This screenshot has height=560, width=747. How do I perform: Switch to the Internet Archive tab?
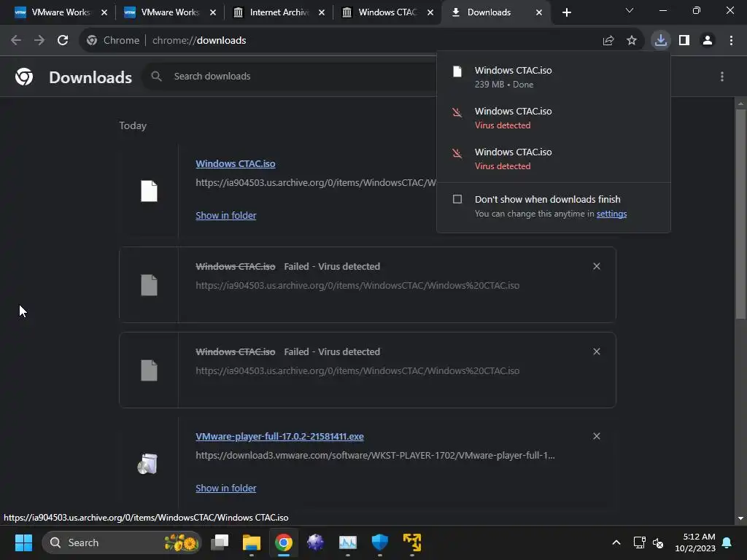tap(279, 12)
